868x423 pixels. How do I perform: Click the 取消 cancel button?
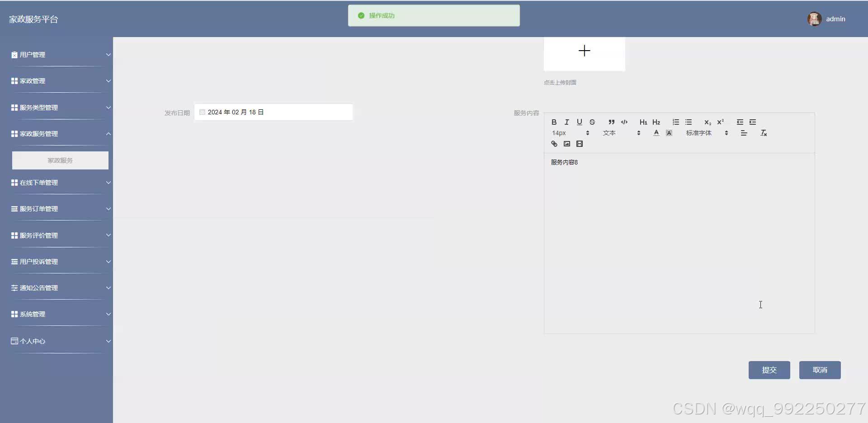(x=820, y=370)
